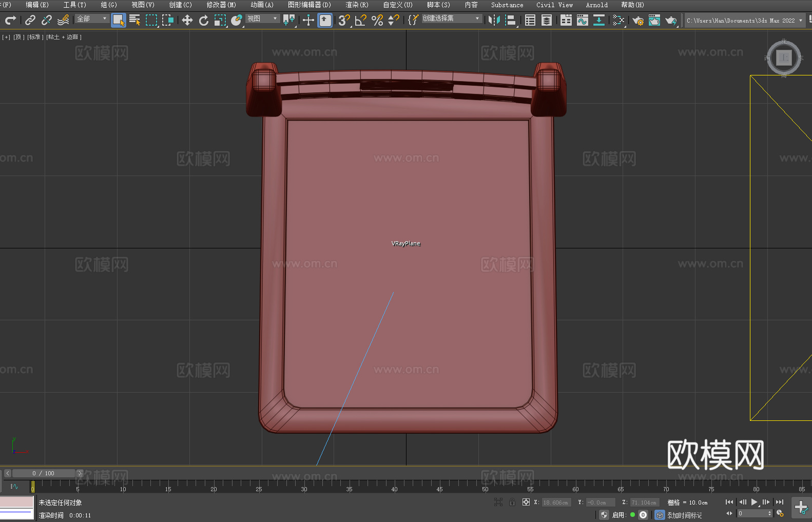Click the turquoise down-arrow toolbar icon

pyautogui.click(x=599, y=20)
